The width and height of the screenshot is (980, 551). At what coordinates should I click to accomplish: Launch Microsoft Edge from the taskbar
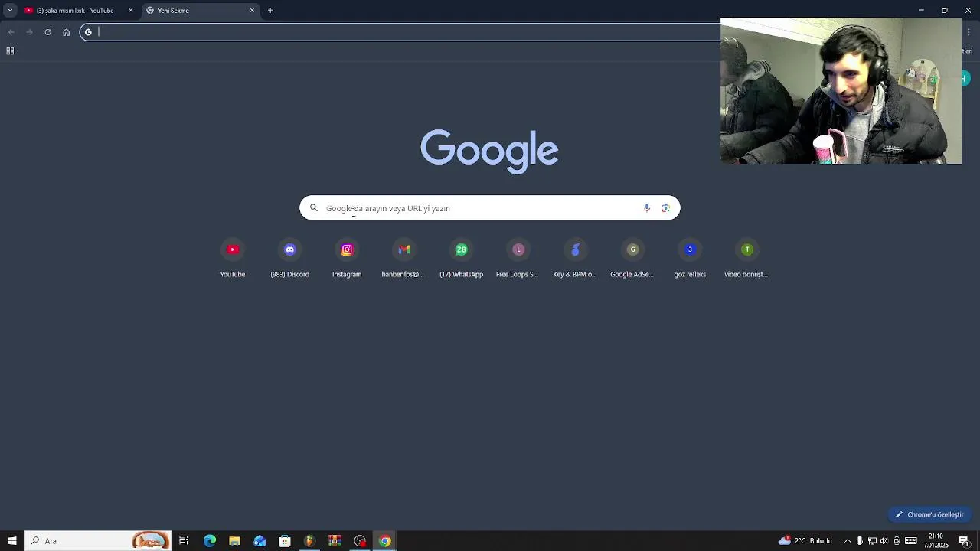(x=210, y=541)
